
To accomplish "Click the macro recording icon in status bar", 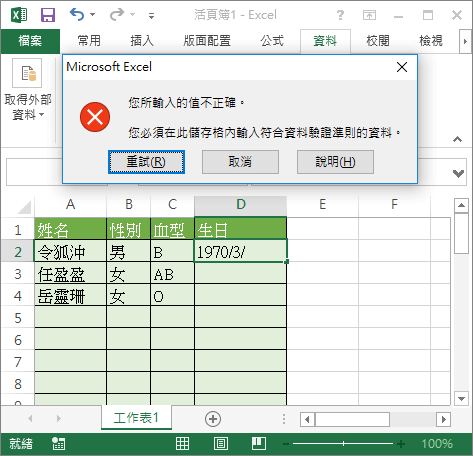I will [58, 444].
